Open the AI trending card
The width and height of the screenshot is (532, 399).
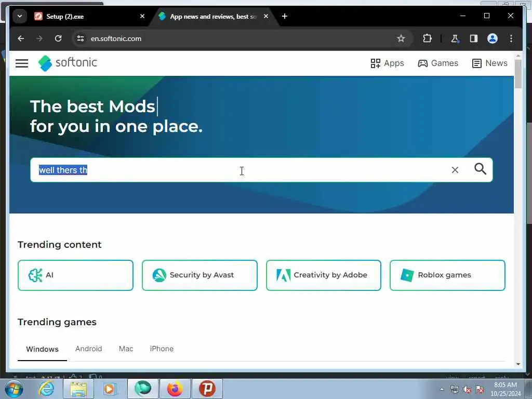pyautogui.click(x=75, y=275)
